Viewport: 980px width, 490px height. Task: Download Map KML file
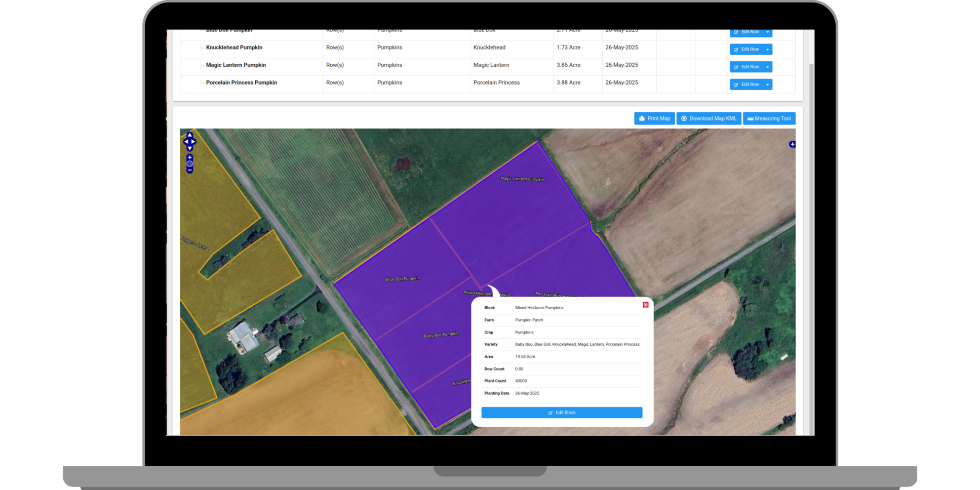tap(709, 118)
